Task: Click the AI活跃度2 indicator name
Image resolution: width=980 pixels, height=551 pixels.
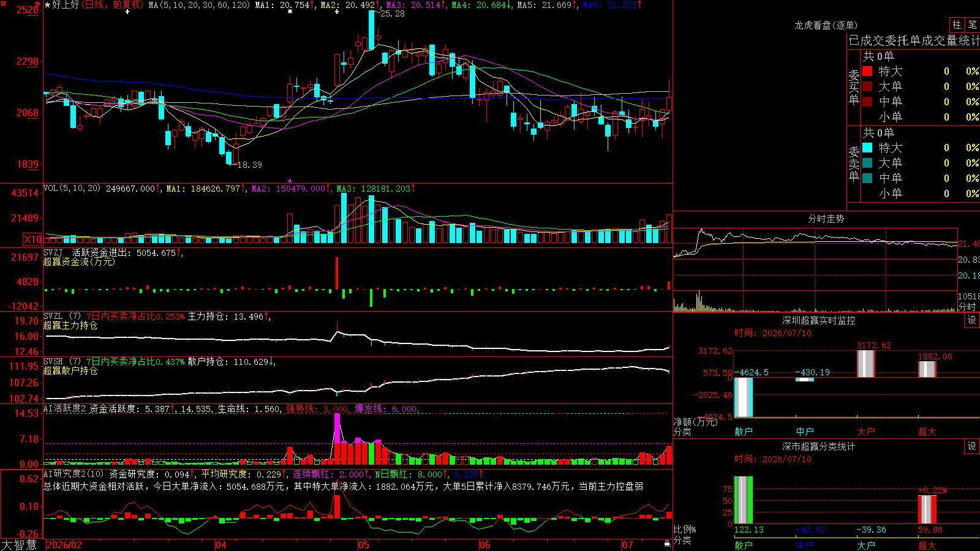Action: [x=65, y=408]
